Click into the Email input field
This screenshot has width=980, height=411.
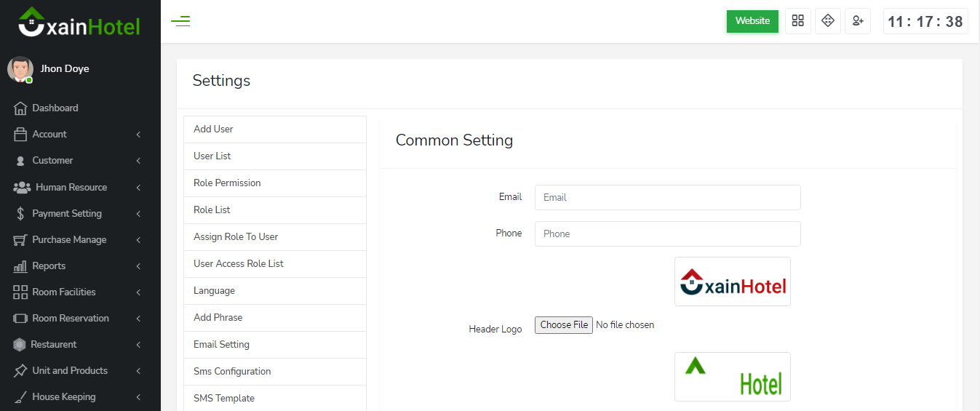pyautogui.click(x=667, y=197)
